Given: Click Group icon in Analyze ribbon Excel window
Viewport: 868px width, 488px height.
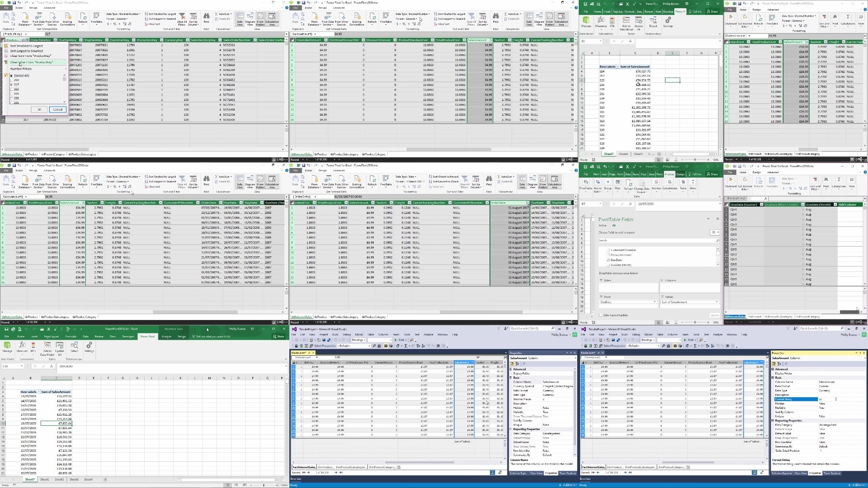Looking at the screenshot, I should [608, 184].
